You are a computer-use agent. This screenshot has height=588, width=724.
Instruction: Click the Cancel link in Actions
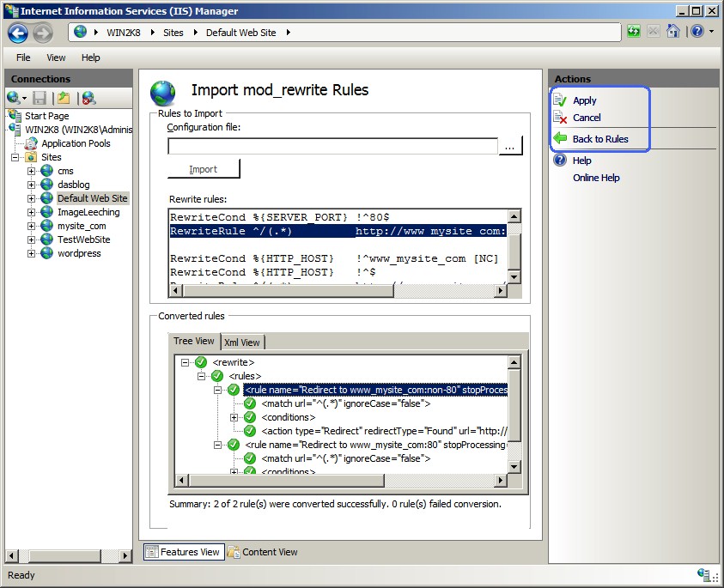point(587,118)
